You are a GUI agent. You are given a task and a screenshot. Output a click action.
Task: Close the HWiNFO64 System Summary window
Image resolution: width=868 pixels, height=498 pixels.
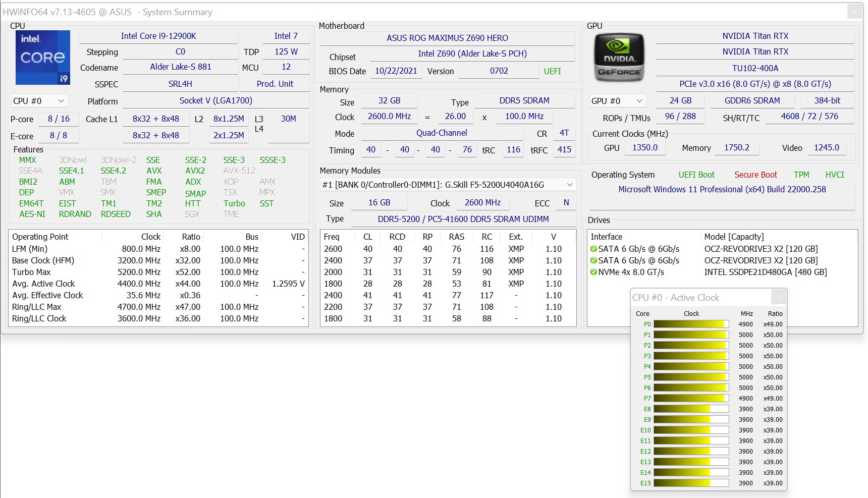(x=854, y=11)
